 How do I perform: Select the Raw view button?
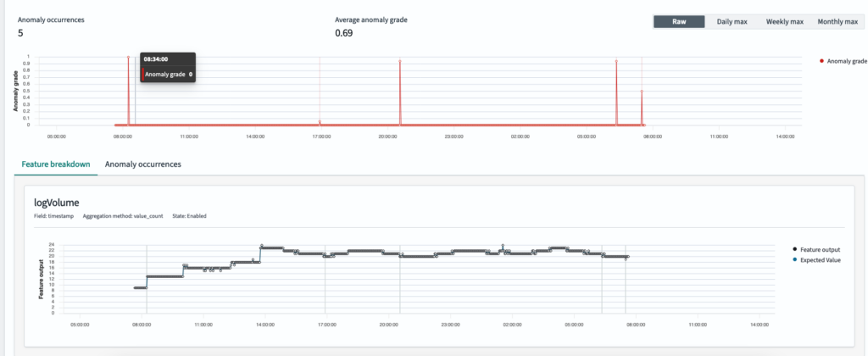[679, 21]
